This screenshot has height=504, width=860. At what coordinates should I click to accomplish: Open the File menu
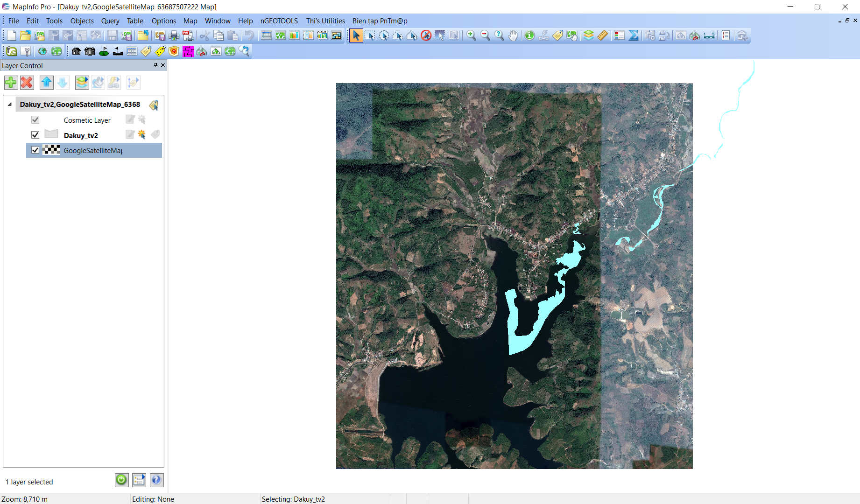[14, 21]
